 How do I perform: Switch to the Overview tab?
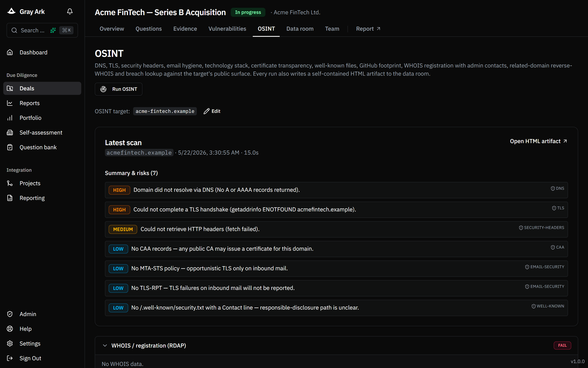click(112, 29)
